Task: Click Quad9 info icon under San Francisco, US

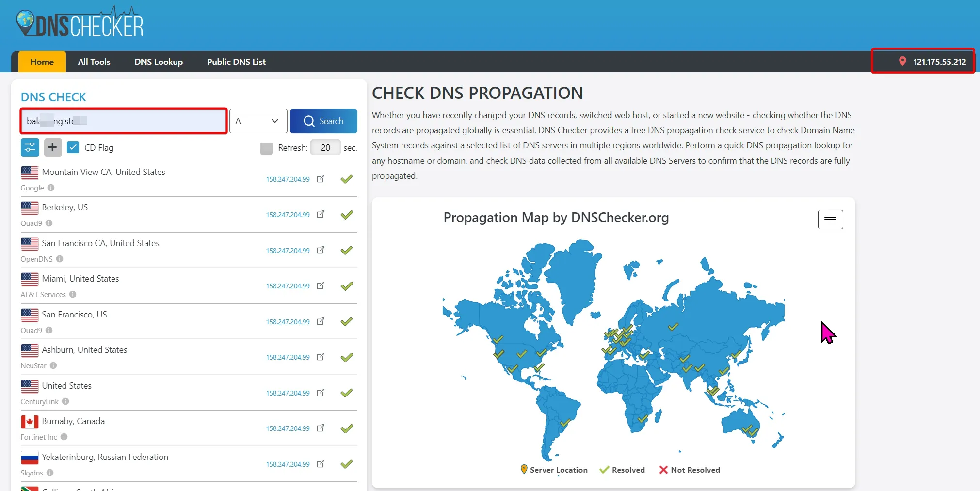Action: [x=49, y=330]
